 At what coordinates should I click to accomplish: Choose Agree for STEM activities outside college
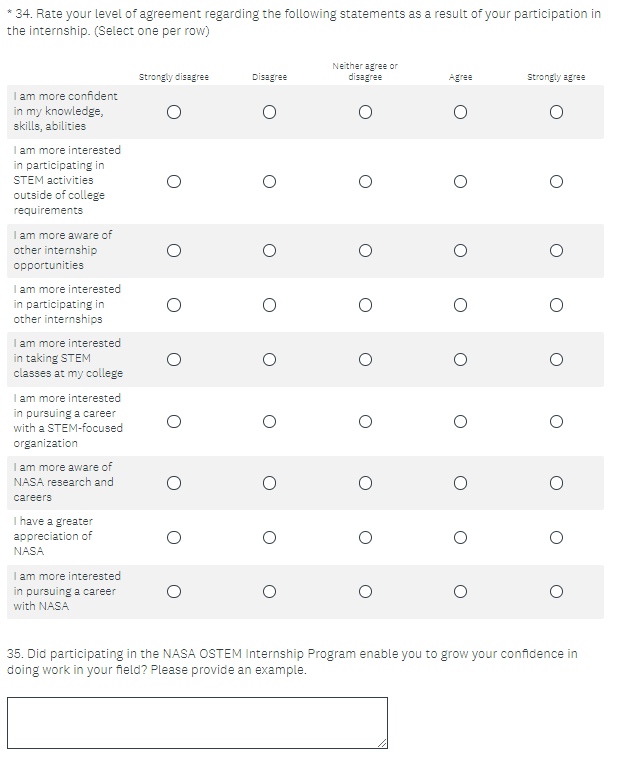(x=460, y=181)
